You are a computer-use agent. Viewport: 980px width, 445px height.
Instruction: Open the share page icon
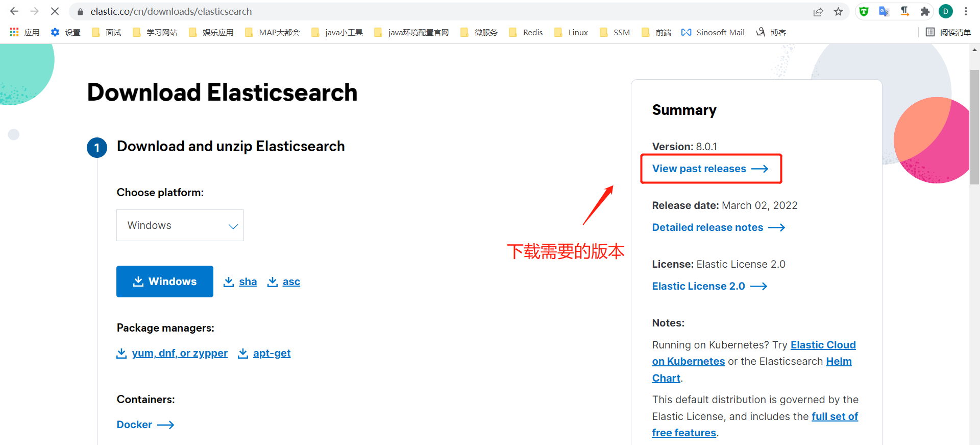click(818, 12)
